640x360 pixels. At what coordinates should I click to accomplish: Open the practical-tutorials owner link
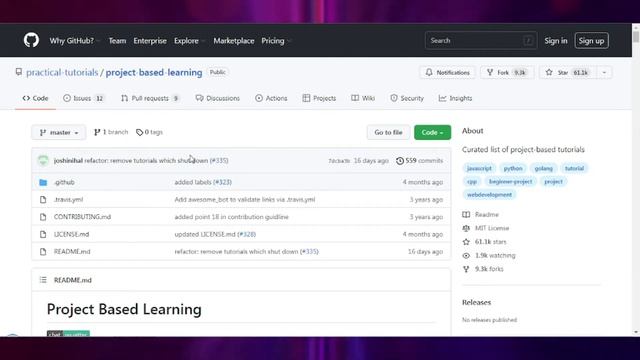62,72
